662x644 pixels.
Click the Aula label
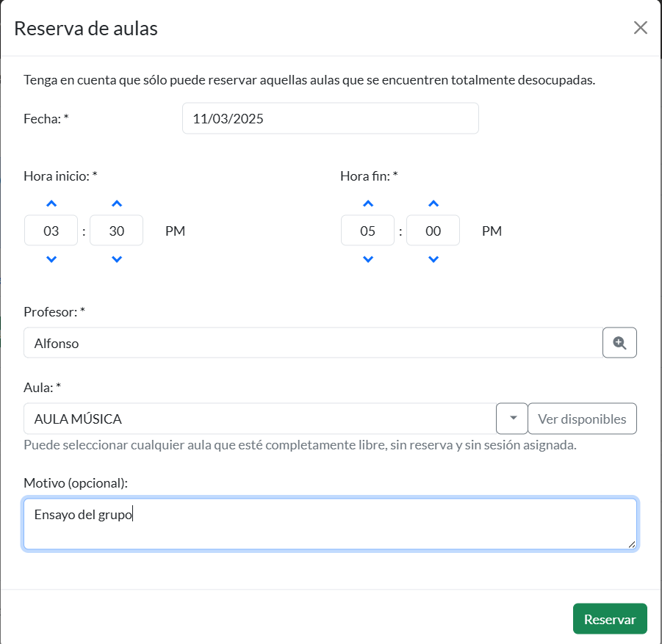click(x=42, y=388)
